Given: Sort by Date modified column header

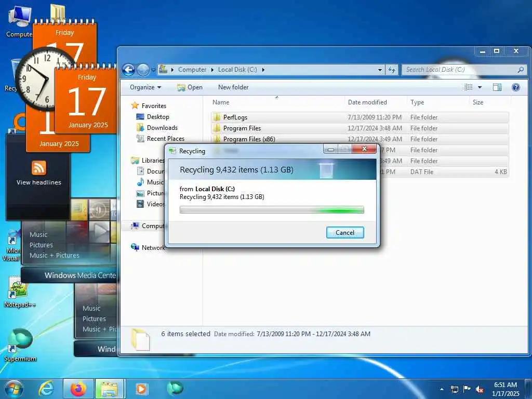Looking at the screenshot, I should (x=376, y=102).
